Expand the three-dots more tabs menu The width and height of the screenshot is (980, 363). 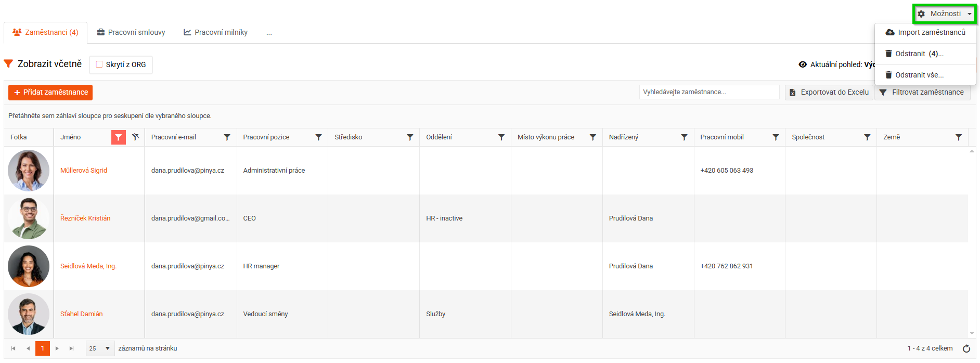(x=269, y=33)
